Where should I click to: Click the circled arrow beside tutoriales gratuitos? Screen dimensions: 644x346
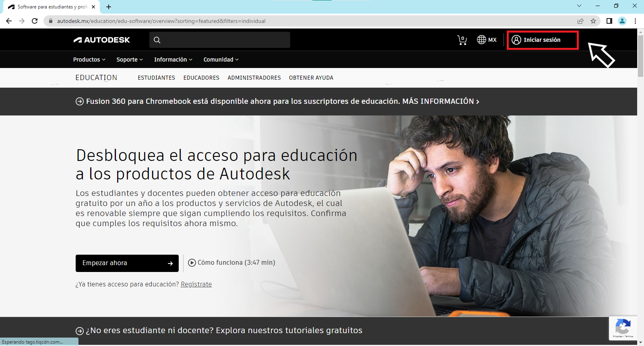80,331
